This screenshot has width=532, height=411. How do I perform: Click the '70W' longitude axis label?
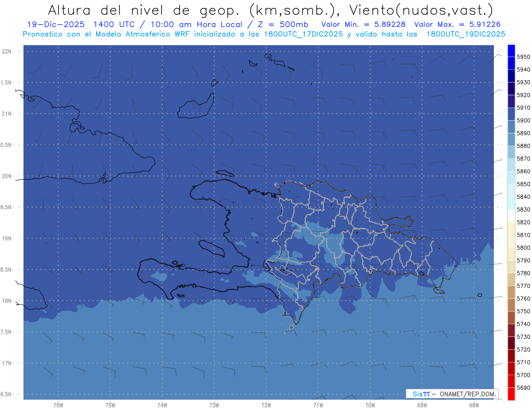tap(370, 405)
